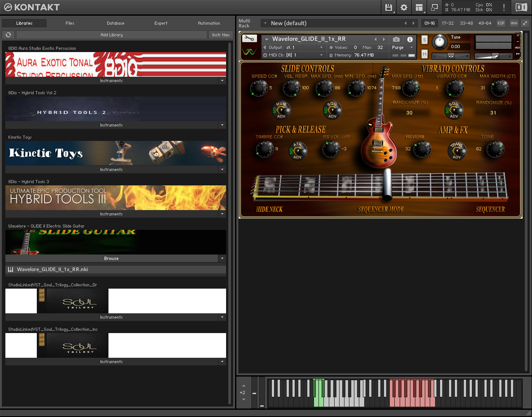Select rack page 17-32

pos(448,23)
